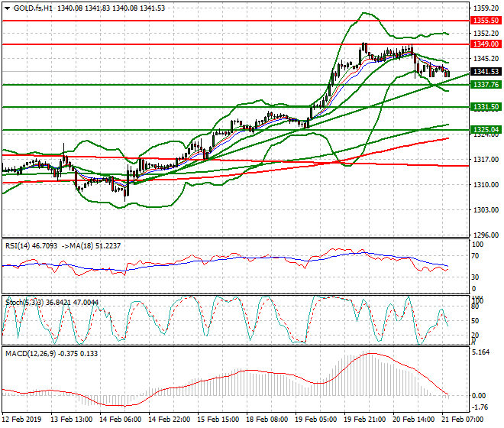Click the 1303.00 price scale value
Image resolution: width=504 pixels, height=428 pixels.
point(486,210)
